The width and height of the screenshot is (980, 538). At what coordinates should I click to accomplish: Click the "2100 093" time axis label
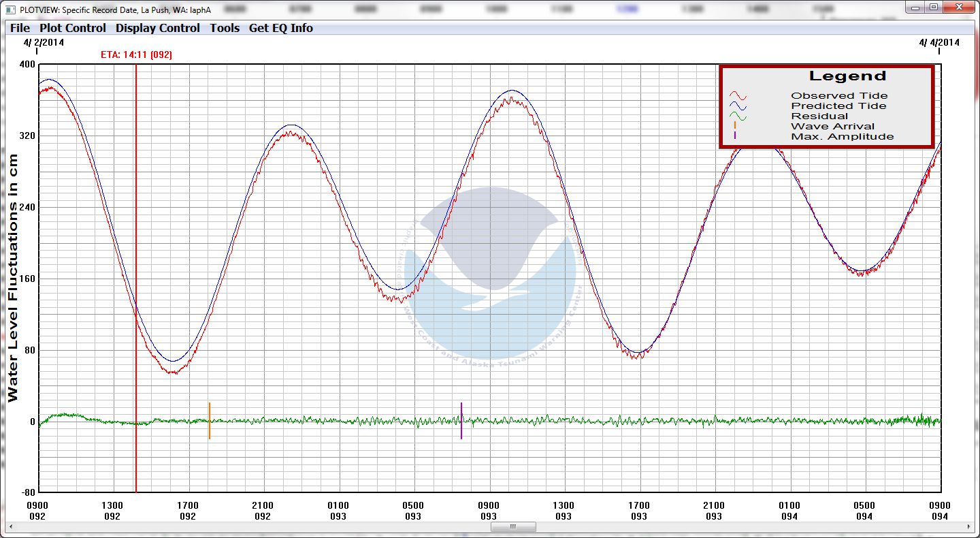(x=714, y=511)
